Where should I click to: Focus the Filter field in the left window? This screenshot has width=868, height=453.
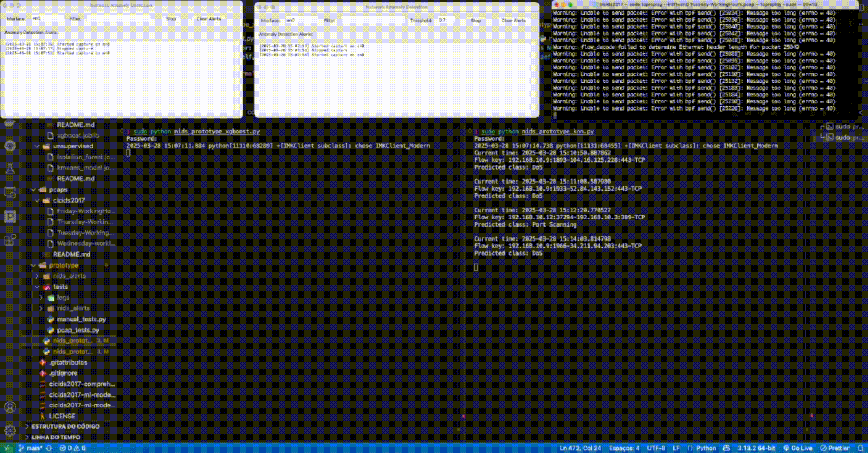tap(119, 18)
